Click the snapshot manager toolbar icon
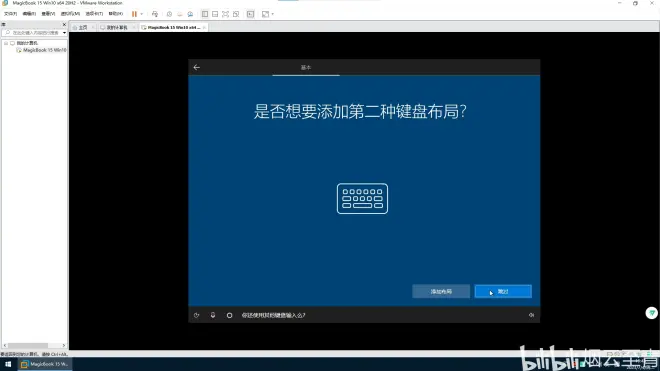 (190, 14)
